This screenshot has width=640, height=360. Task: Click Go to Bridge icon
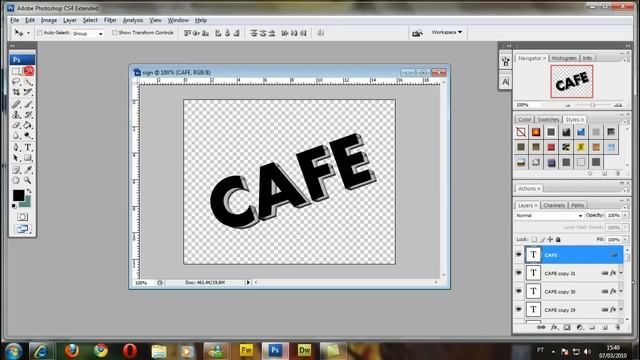(x=417, y=33)
